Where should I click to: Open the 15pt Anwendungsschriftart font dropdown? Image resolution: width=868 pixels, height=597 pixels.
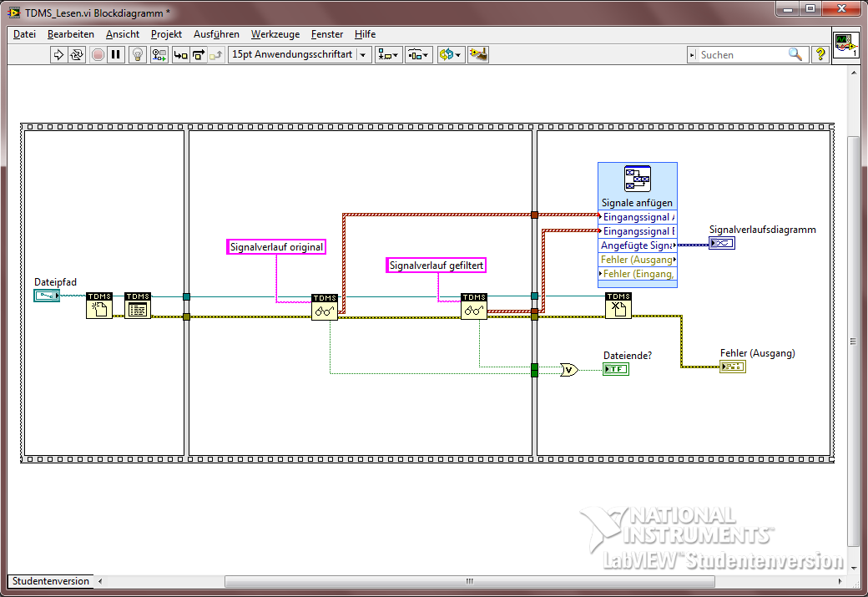tap(300, 54)
